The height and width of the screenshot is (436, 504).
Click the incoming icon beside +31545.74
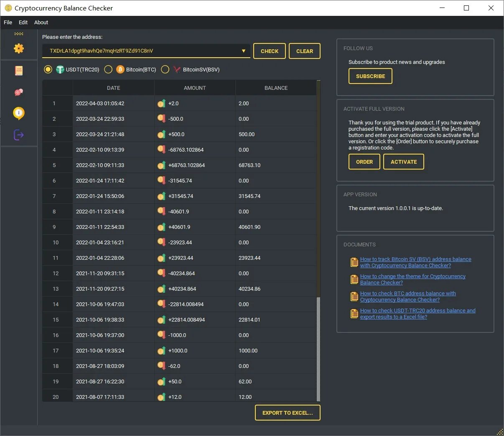[161, 196]
